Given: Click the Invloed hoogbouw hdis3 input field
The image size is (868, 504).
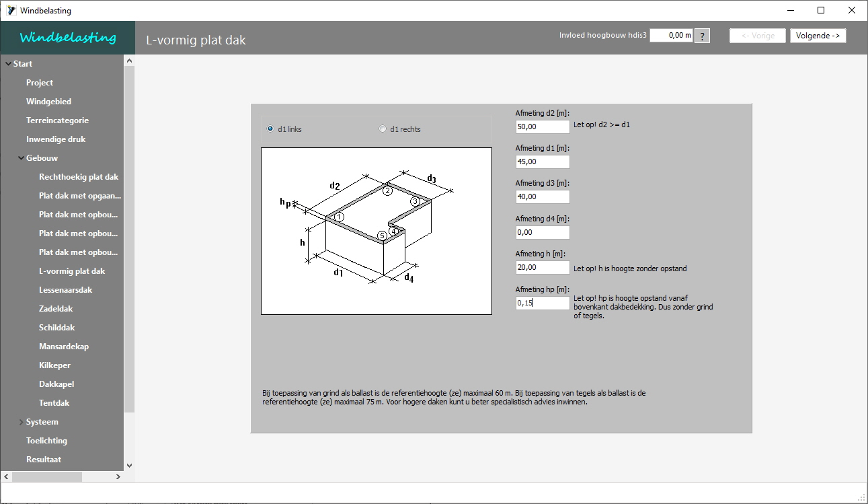Looking at the screenshot, I should click(671, 36).
